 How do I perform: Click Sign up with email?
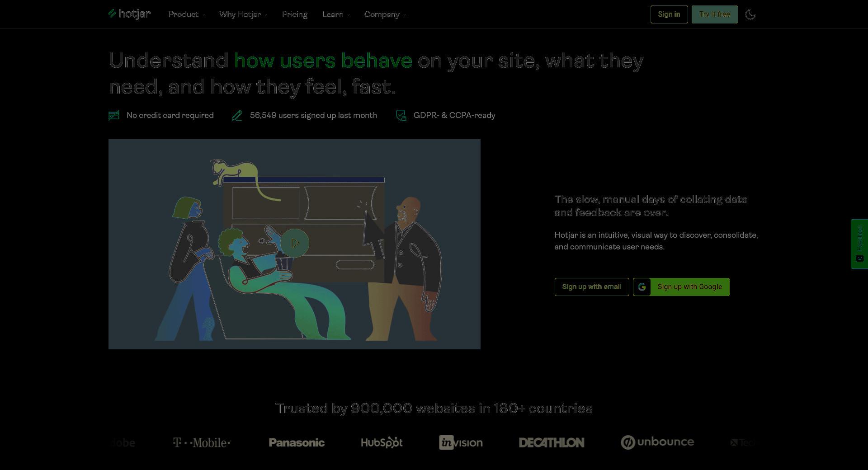pyautogui.click(x=592, y=287)
